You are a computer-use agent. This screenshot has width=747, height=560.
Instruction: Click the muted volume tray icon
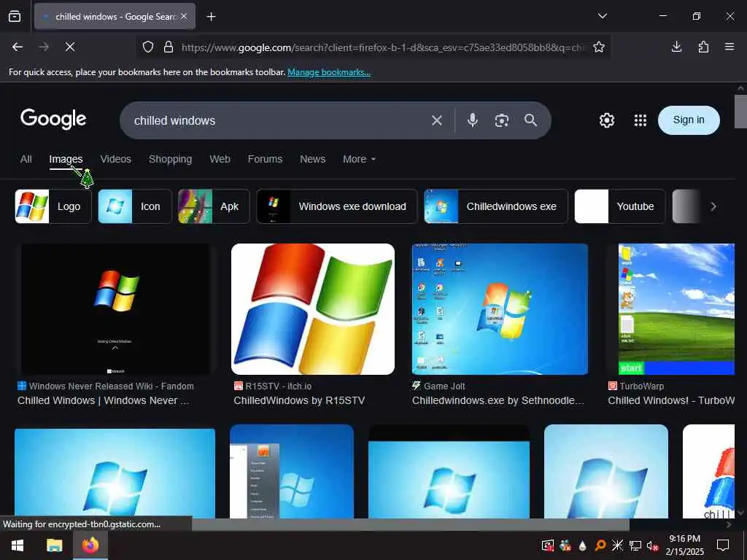pyautogui.click(x=652, y=545)
